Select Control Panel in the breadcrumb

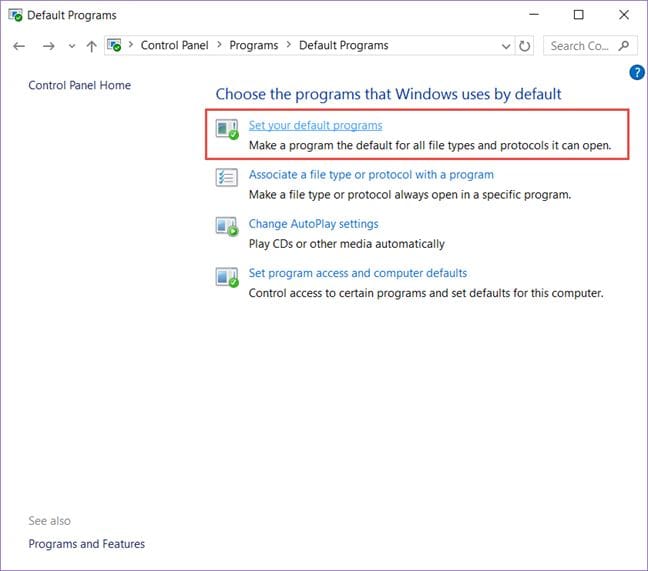click(174, 45)
